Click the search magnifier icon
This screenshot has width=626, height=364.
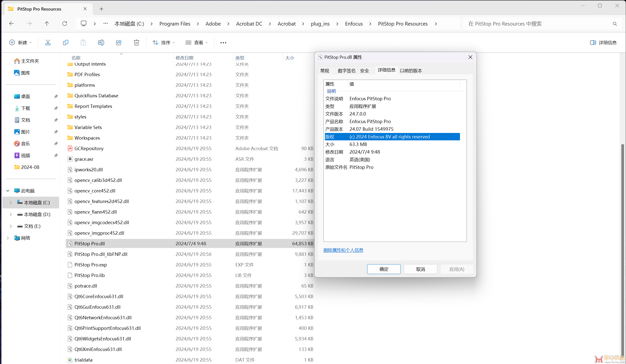[615, 24]
